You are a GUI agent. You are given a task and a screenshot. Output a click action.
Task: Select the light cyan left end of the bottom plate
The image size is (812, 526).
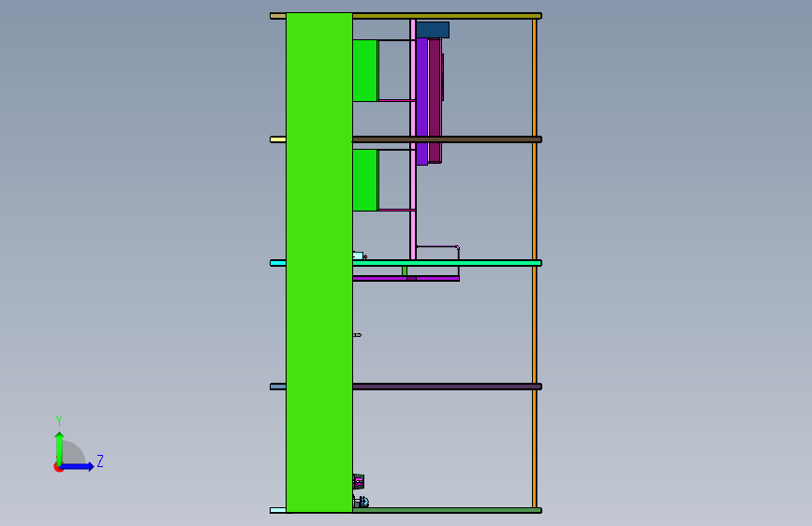point(278,510)
